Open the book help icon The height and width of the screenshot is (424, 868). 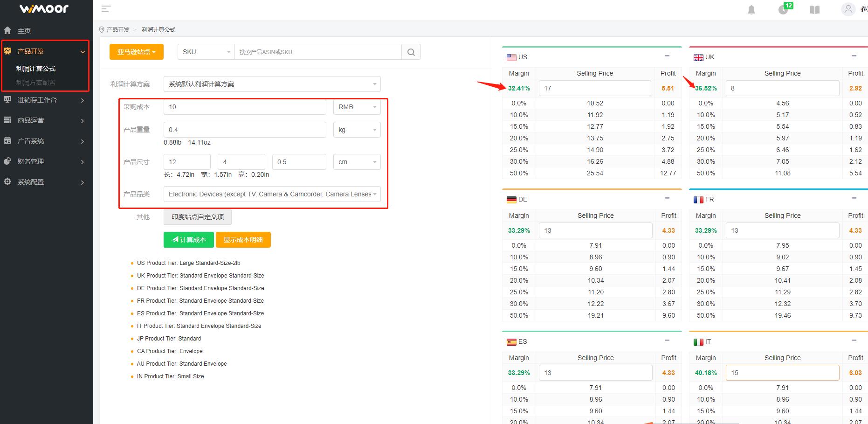coord(814,10)
